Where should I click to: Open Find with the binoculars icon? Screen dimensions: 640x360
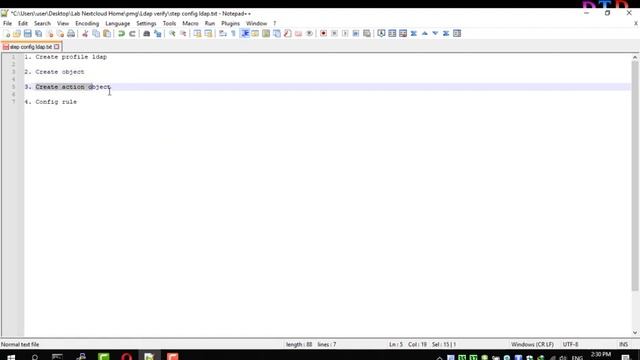click(147, 33)
